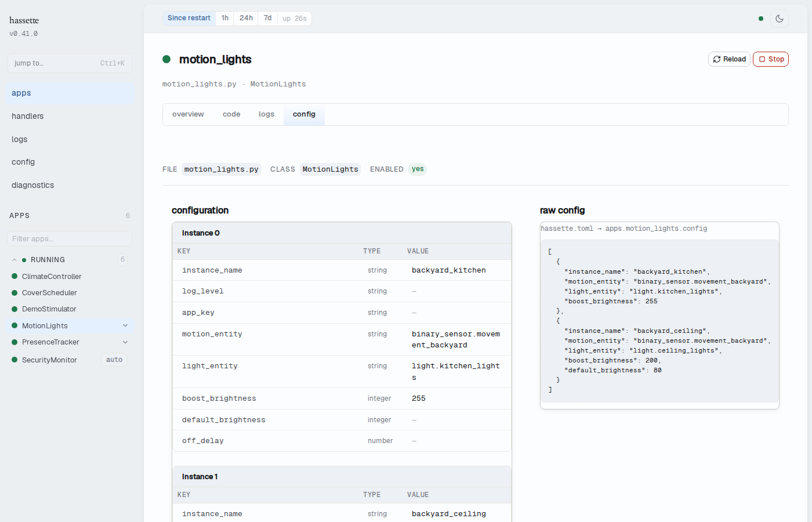Click the default_brightness key in Instance 0
The image size is (812, 522).
click(x=224, y=420)
